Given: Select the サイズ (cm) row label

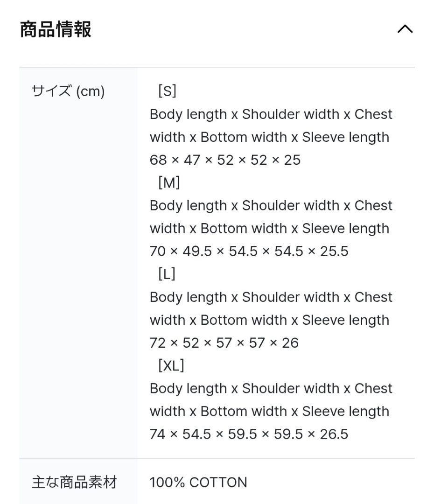Looking at the screenshot, I should (x=68, y=91).
